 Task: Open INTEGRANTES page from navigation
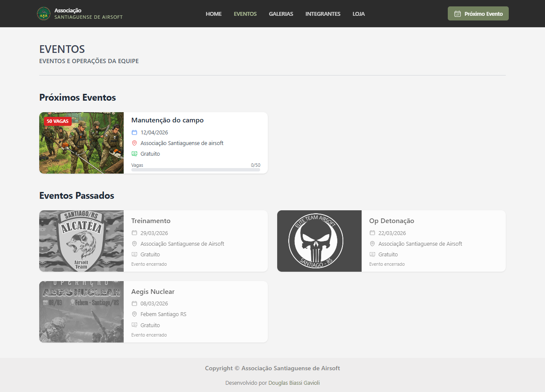[x=323, y=14]
